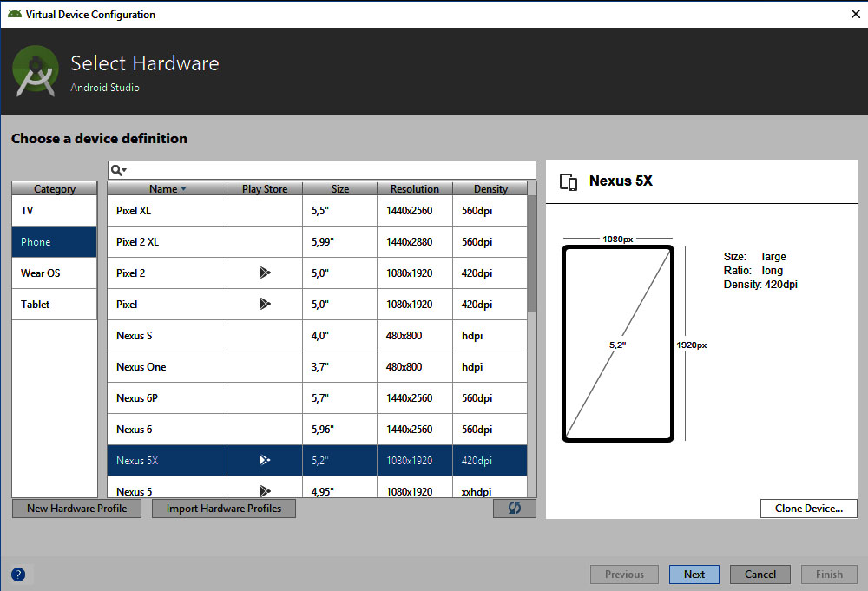Image resolution: width=868 pixels, height=591 pixels.
Task: Click the refresh device list icon
Action: (x=514, y=509)
